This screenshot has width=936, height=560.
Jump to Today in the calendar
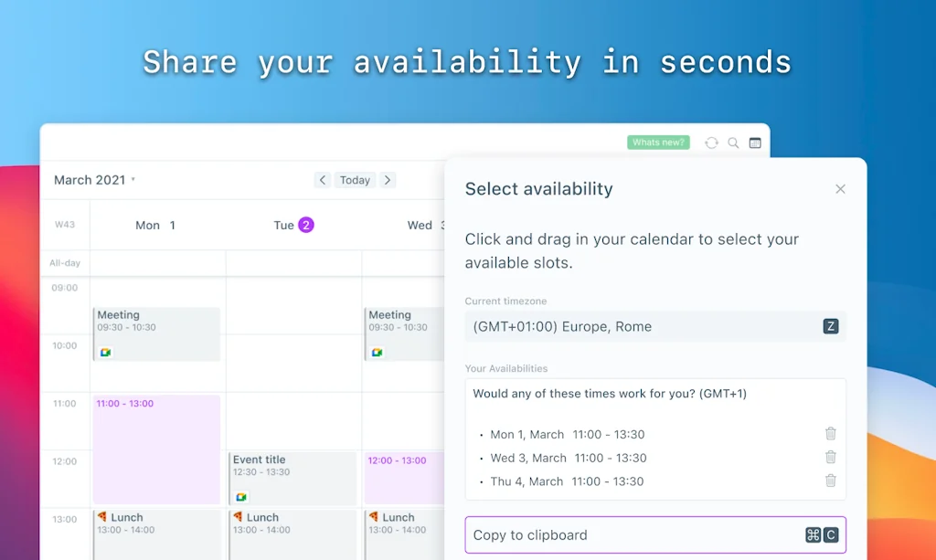(355, 180)
